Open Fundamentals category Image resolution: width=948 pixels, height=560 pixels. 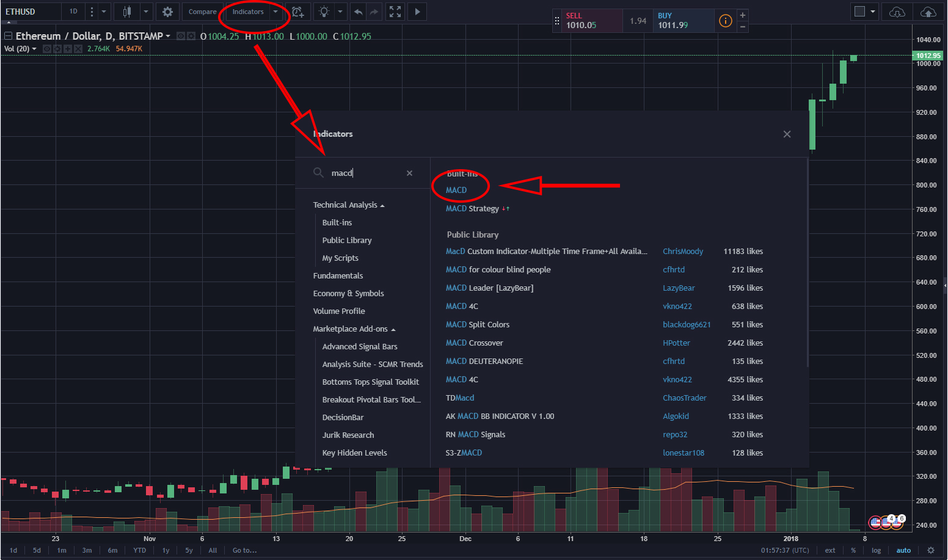(x=338, y=276)
